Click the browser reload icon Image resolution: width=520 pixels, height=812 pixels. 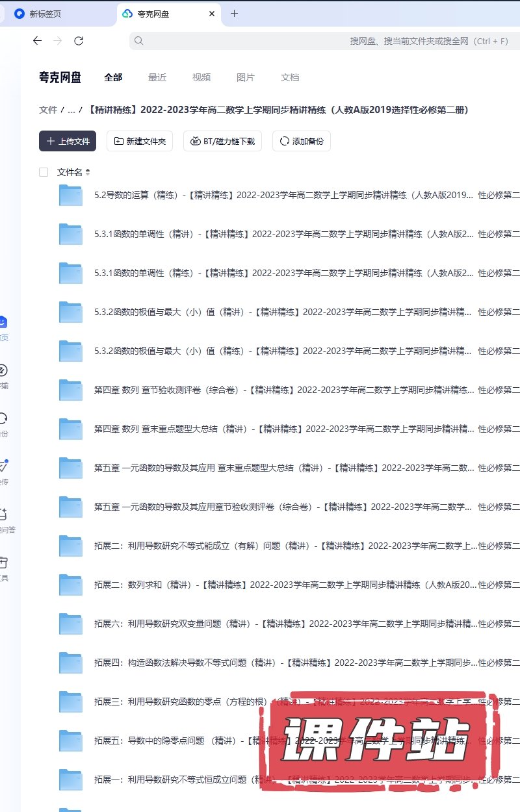point(79,41)
